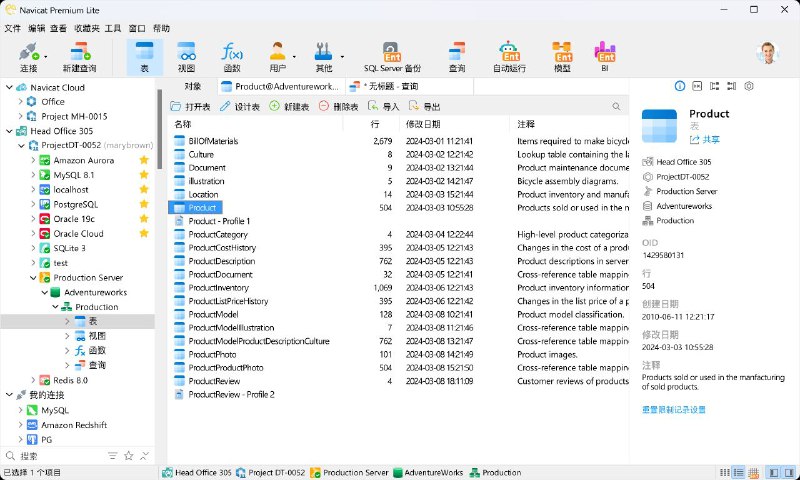The height and width of the screenshot is (480, 800).
Task: Click the user avatar picture
Action: click(767, 53)
